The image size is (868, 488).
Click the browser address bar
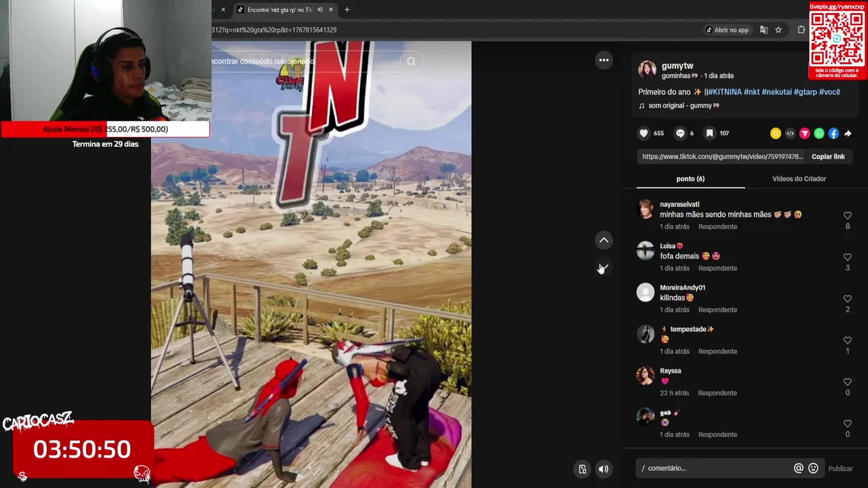click(x=454, y=30)
